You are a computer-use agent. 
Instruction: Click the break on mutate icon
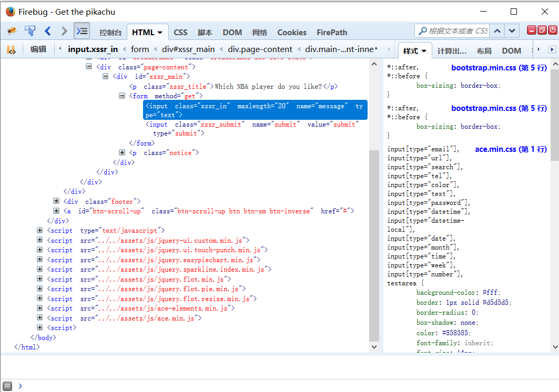(x=11, y=49)
